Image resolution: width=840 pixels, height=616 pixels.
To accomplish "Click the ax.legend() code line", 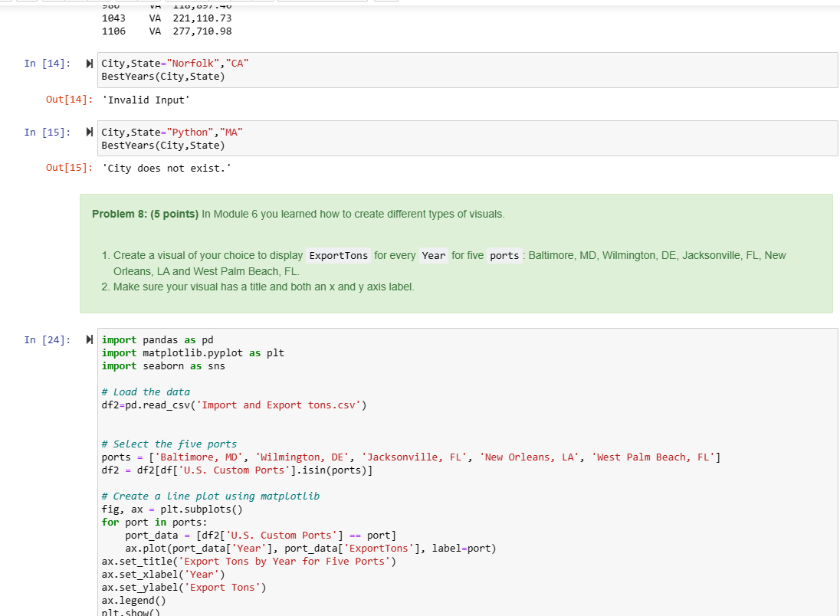I will [134, 600].
